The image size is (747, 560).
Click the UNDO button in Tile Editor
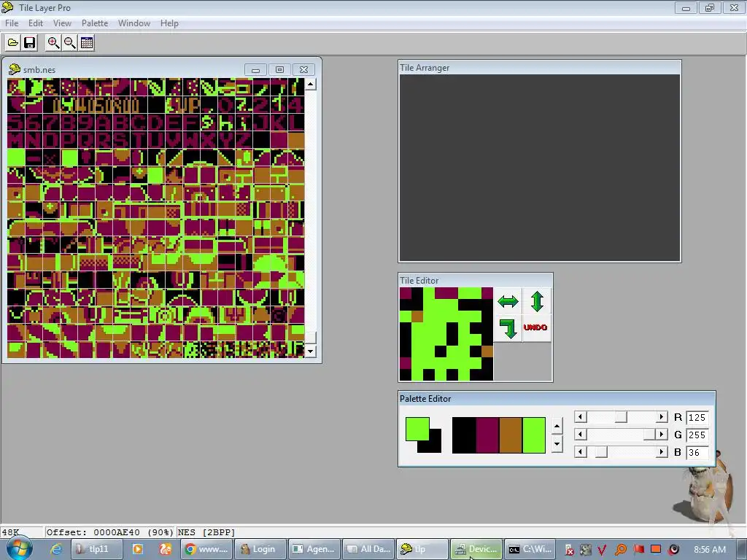pos(535,327)
